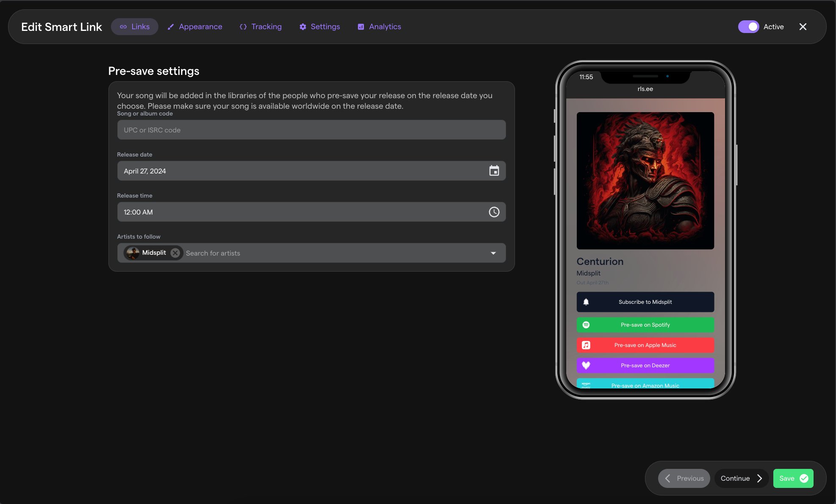Image resolution: width=836 pixels, height=504 pixels.
Task: Click Pre-save on Amazon Music button
Action: coord(645,383)
